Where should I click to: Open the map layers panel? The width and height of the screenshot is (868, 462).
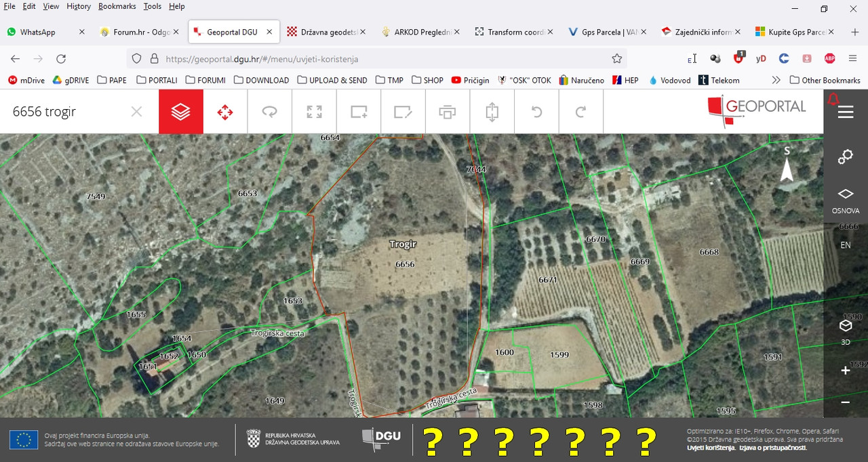coord(180,112)
